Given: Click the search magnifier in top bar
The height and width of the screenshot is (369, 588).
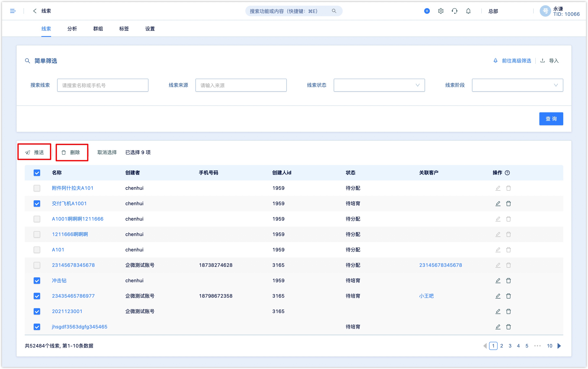Looking at the screenshot, I should pyautogui.click(x=334, y=11).
